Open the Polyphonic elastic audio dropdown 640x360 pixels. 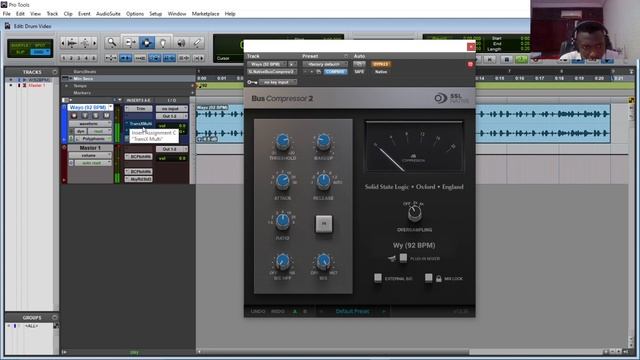pos(93,139)
